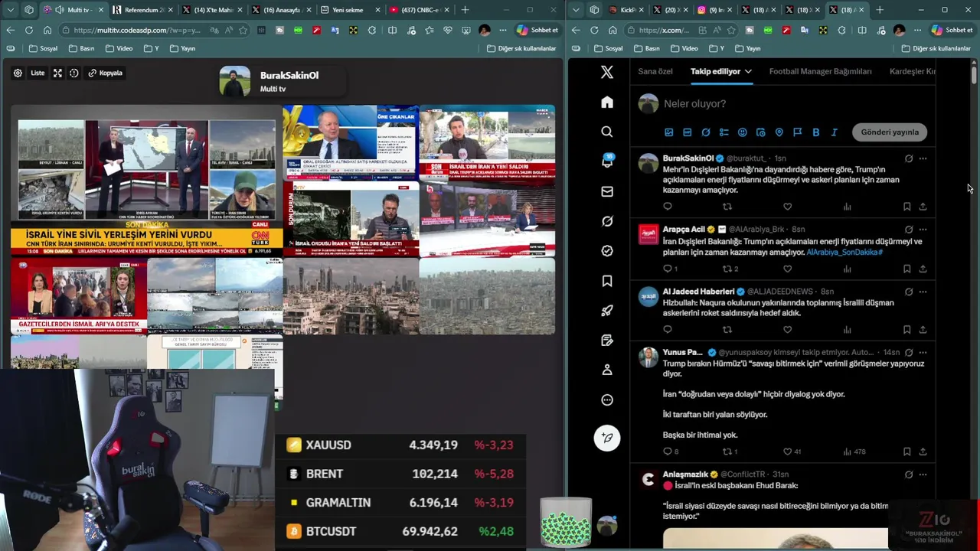The image size is (980, 551).
Task: Add poll icon in post composer
Action: point(724,132)
